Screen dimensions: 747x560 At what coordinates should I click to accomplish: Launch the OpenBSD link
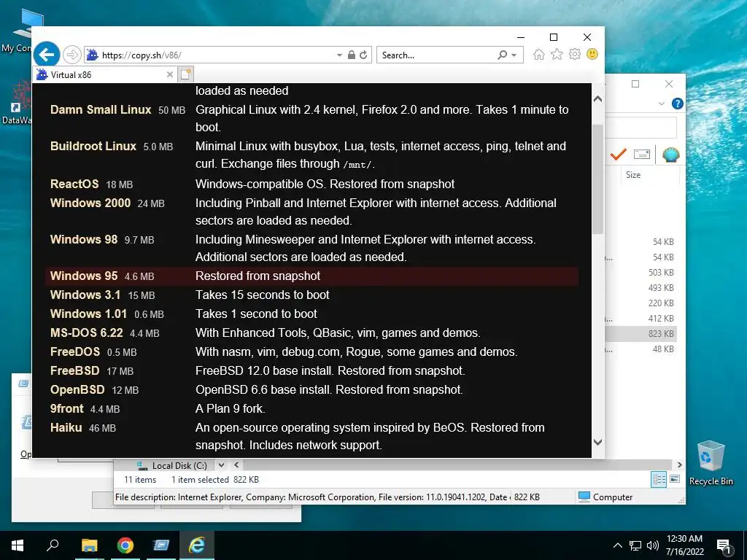77,389
